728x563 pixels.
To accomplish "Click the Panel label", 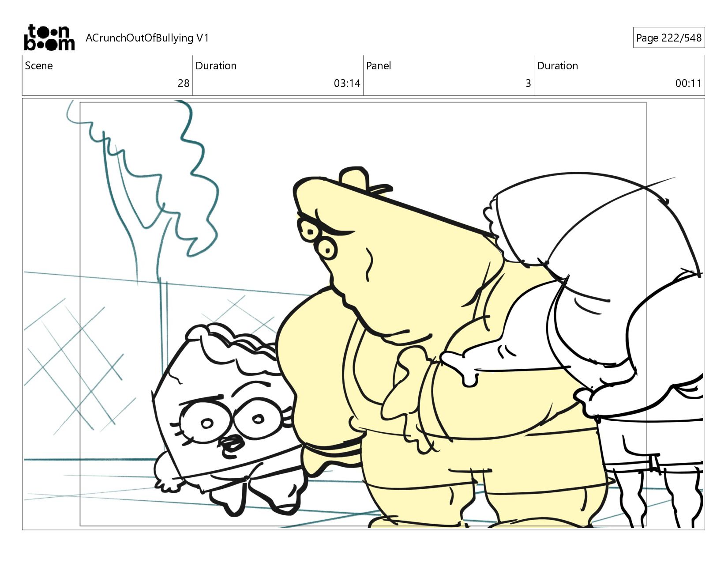I will (x=379, y=66).
